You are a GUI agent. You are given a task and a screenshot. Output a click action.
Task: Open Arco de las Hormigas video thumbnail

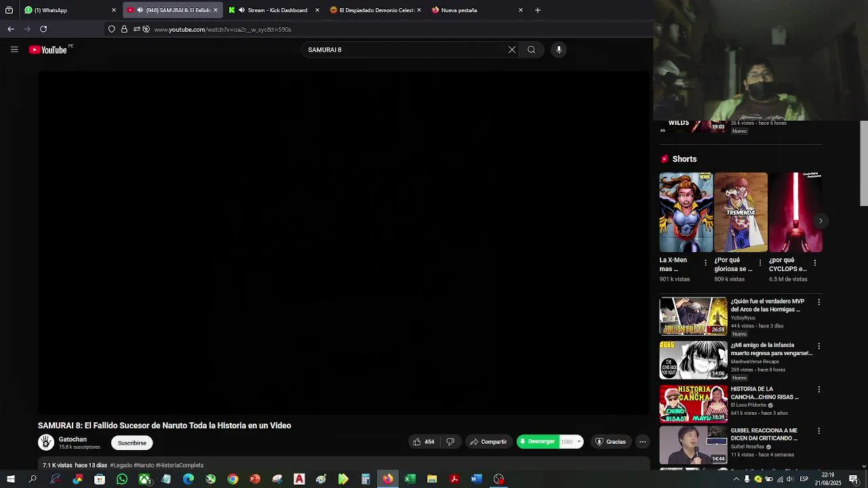pyautogui.click(x=693, y=316)
